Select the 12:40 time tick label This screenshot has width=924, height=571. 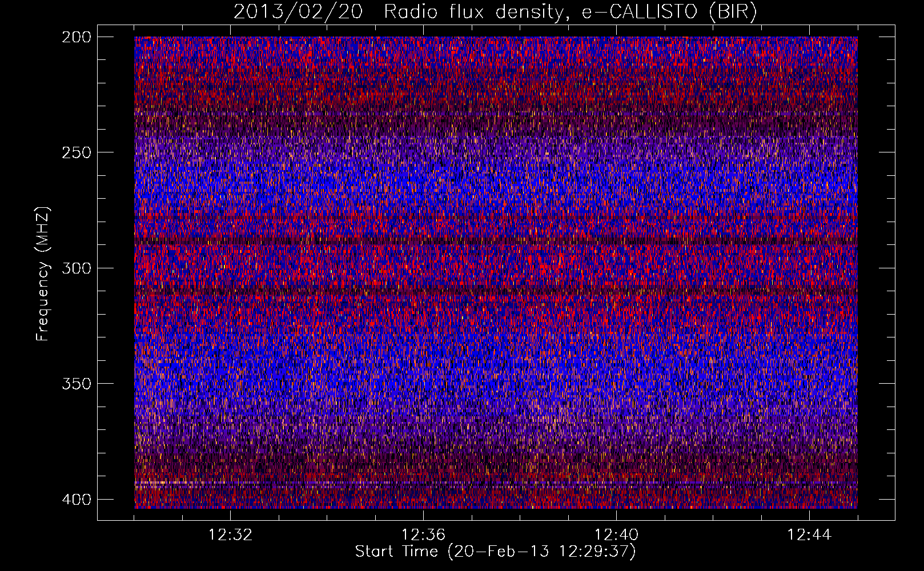point(616,535)
